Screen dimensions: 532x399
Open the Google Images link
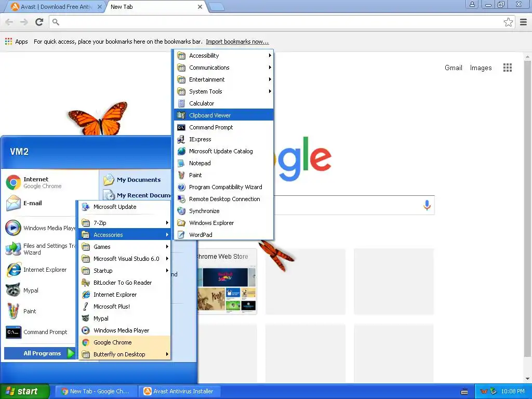481,68
